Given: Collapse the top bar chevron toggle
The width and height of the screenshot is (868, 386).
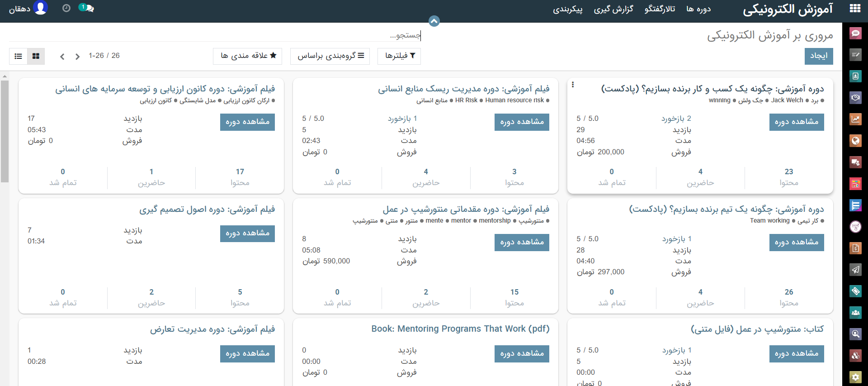Looking at the screenshot, I should (x=434, y=21).
